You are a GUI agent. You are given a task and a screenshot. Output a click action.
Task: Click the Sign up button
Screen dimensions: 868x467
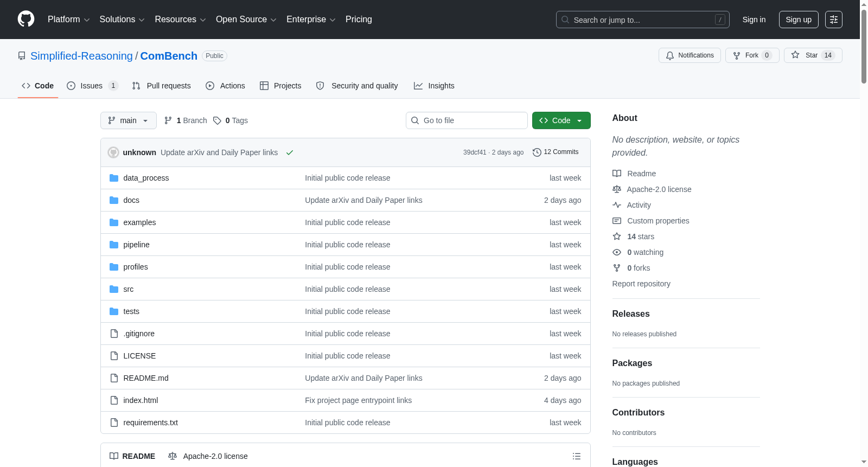point(799,20)
